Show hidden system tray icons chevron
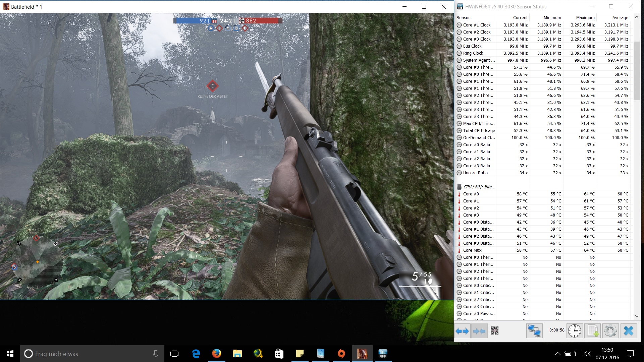 [557, 354]
